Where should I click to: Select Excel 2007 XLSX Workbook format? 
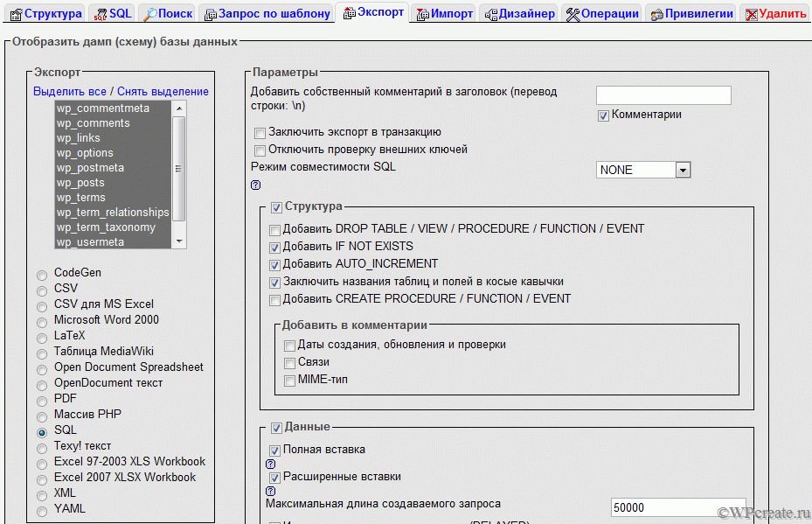click(42, 480)
